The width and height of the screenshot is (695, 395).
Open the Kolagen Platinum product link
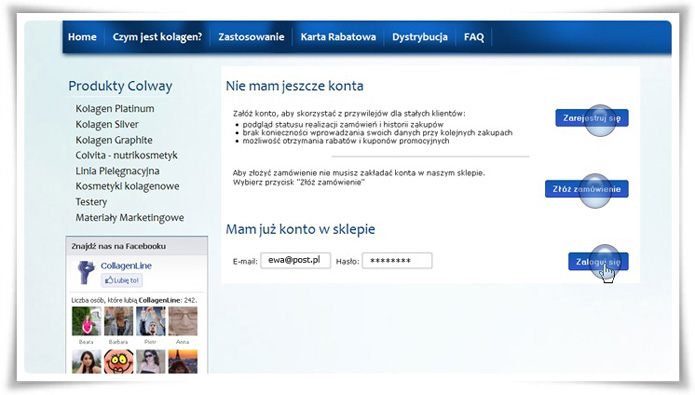pyautogui.click(x=115, y=109)
